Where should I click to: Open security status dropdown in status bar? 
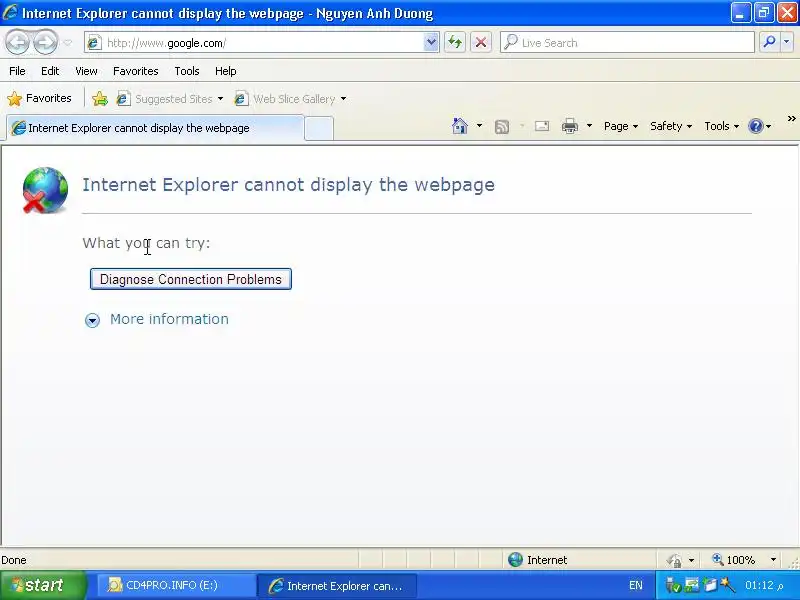pos(691,560)
